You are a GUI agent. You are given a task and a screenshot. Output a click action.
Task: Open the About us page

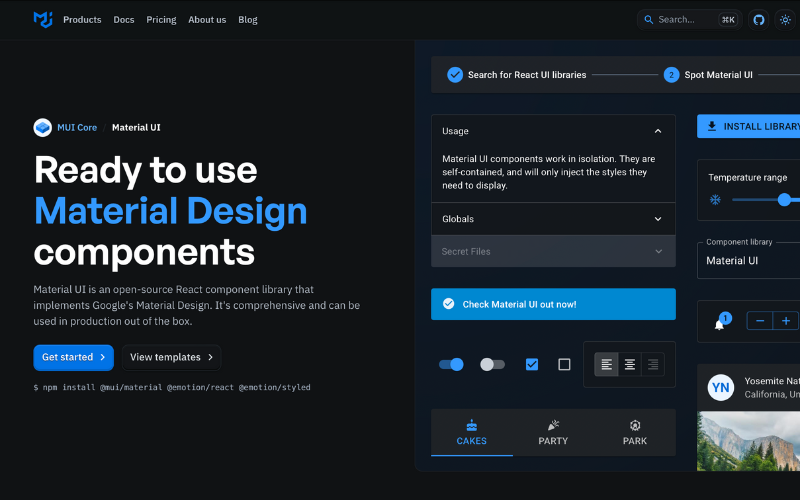(x=207, y=20)
